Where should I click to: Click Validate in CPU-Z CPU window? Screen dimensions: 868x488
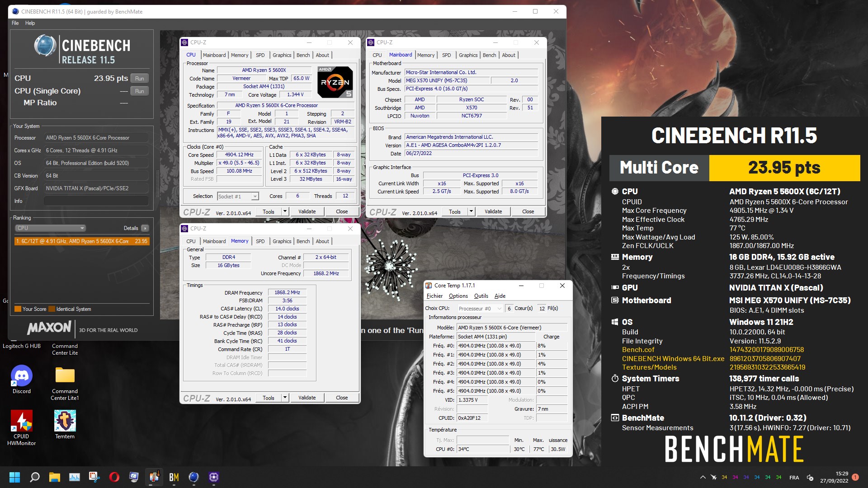tap(307, 211)
